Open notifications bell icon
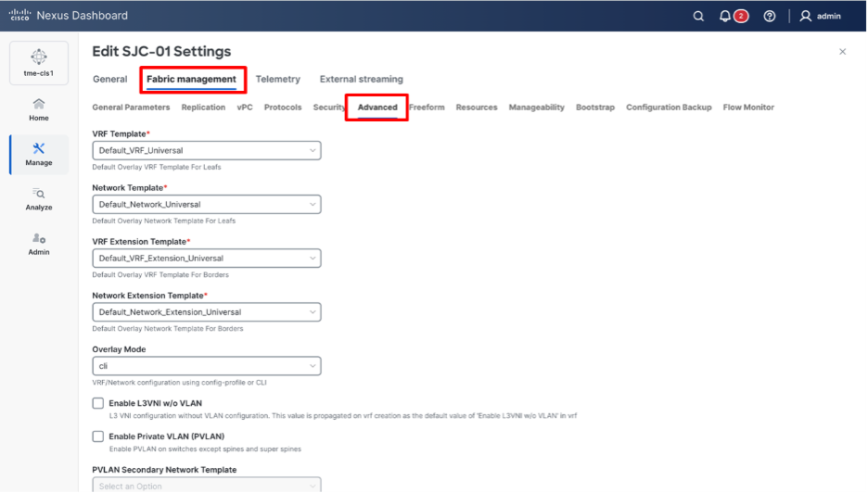Image resolution: width=868 pixels, height=493 pixels. tap(724, 16)
